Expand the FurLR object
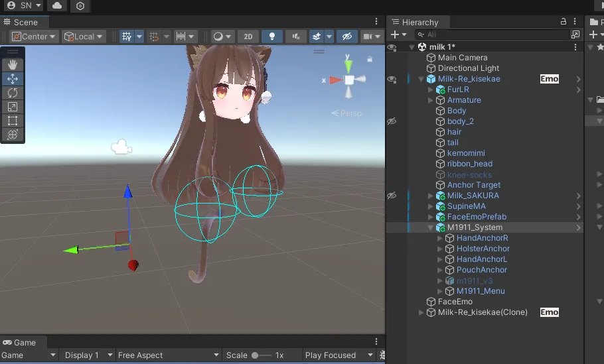 coord(430,90)
